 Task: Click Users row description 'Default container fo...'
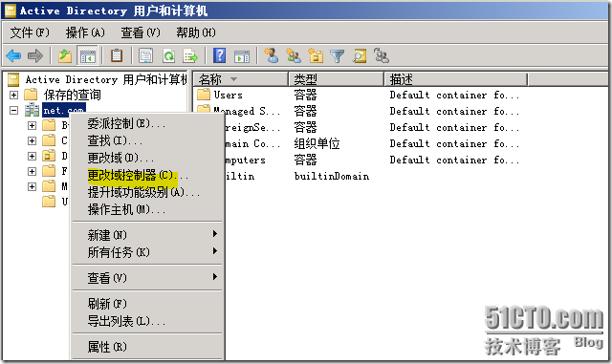coord(454,95)
